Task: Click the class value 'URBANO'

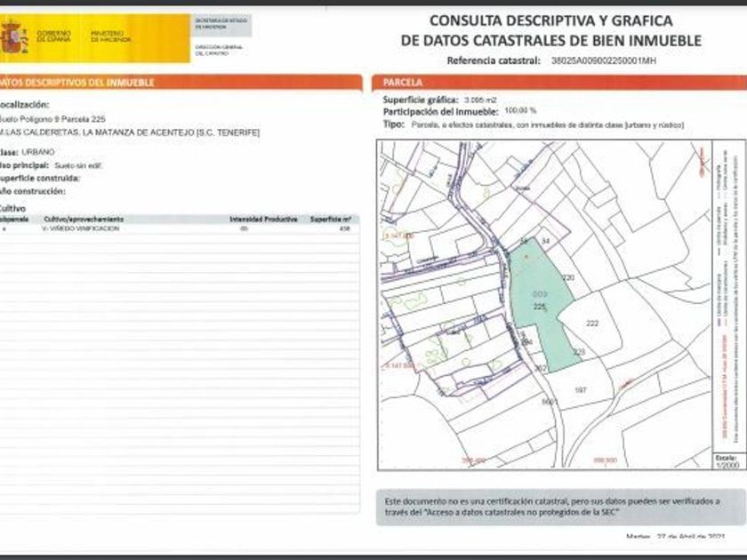Action: tap(38, 152)
